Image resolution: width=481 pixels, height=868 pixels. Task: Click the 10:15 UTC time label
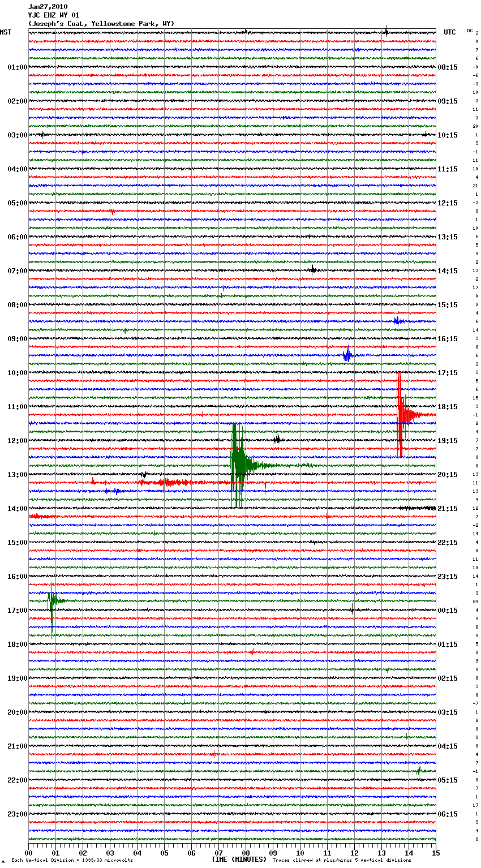click(448, 135)
